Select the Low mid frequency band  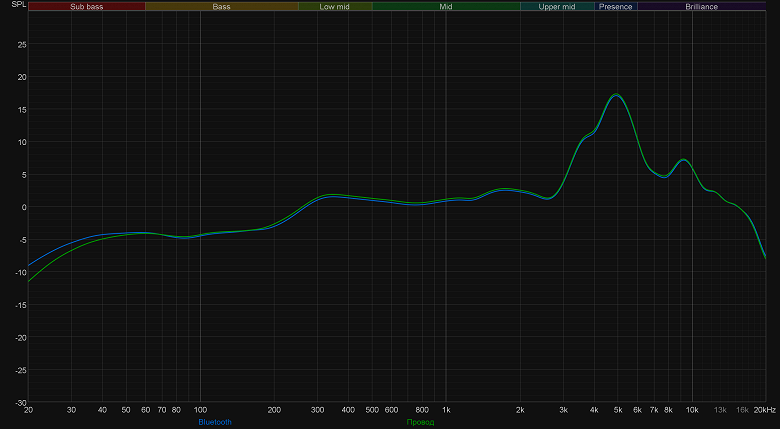pyautogui.click(x=335, y=6)
